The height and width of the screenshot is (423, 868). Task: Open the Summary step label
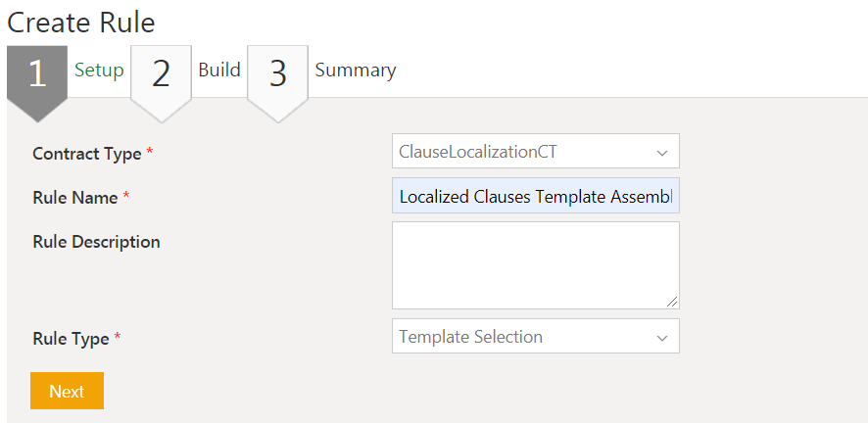click(356, 70)
